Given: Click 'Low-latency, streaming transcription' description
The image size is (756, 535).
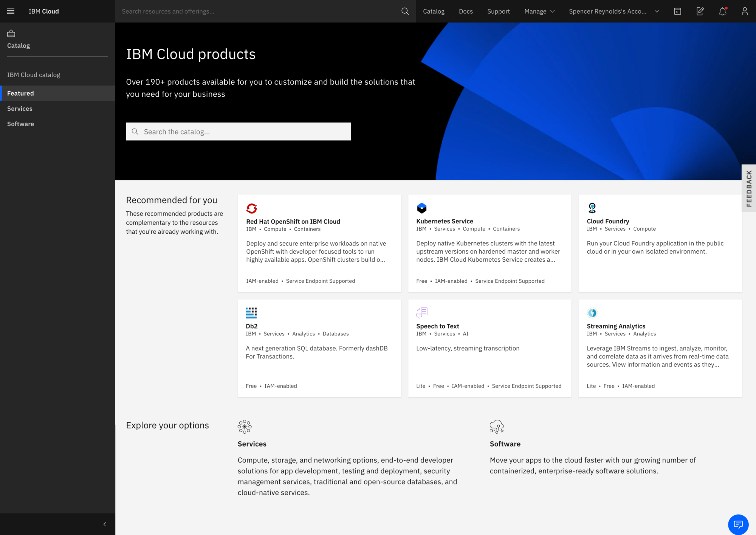Looking at the screenshot, I should [x=468, y=348].
